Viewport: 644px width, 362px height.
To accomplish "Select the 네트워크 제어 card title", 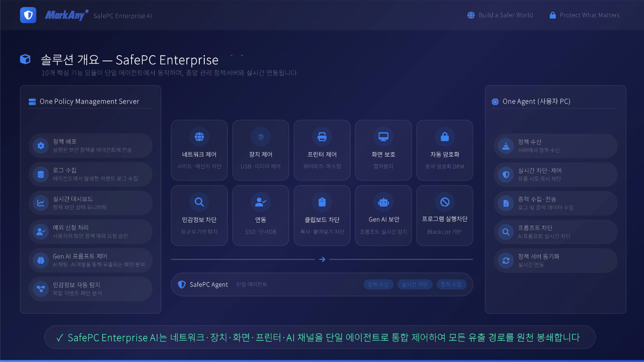I will [199, 154].
